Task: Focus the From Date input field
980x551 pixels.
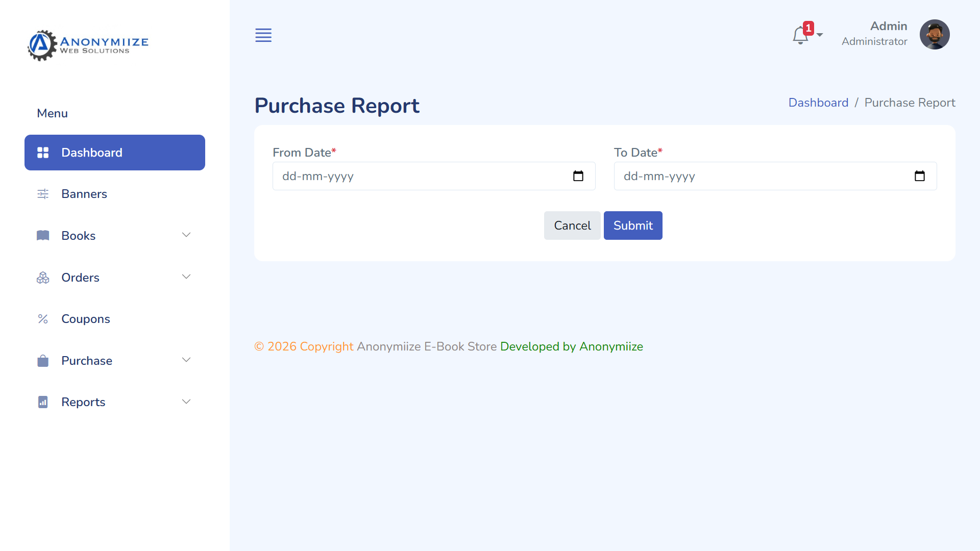Action: click(x=434, y=176)
